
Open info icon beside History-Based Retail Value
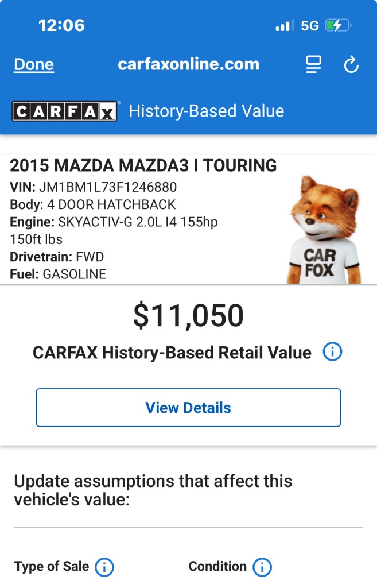tap(332, 352)
